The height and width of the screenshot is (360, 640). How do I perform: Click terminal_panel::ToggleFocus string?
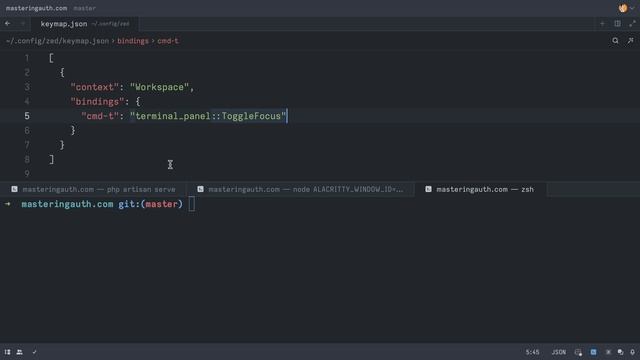pyautogui.click(x=208, y=116)
